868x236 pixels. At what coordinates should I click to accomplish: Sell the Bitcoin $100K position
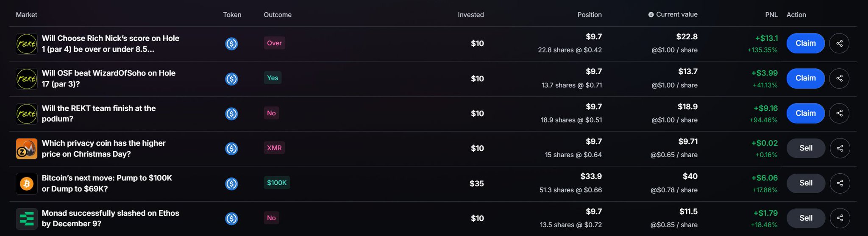tap(806, 183)
